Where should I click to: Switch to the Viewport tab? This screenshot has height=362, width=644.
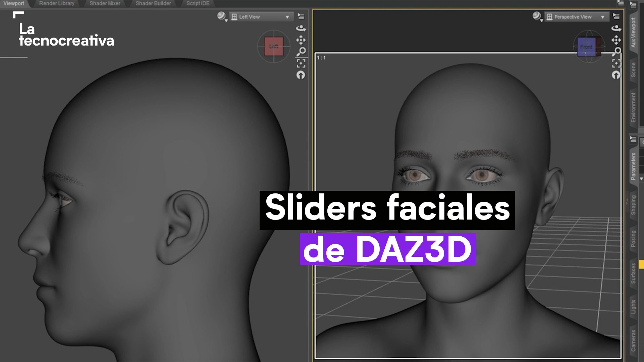[14, 3]
